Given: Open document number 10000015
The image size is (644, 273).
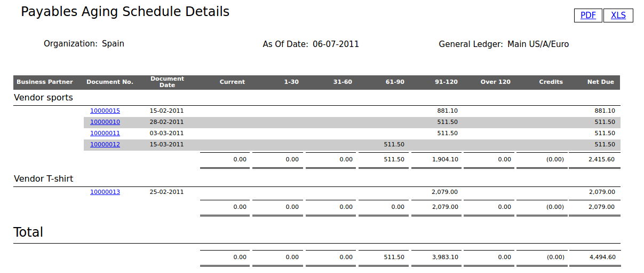Looking at the screenshot, I should click(x=105, y=111).
